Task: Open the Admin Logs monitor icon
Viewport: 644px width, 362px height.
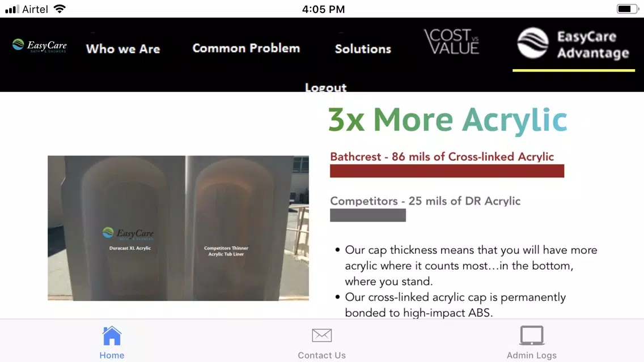Action: (531, 335)
